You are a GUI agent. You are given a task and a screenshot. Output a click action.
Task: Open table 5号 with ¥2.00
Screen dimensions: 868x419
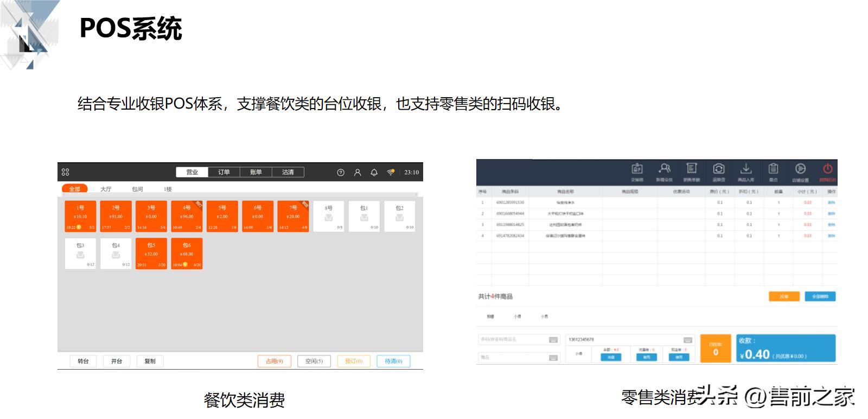pos(222,217)
